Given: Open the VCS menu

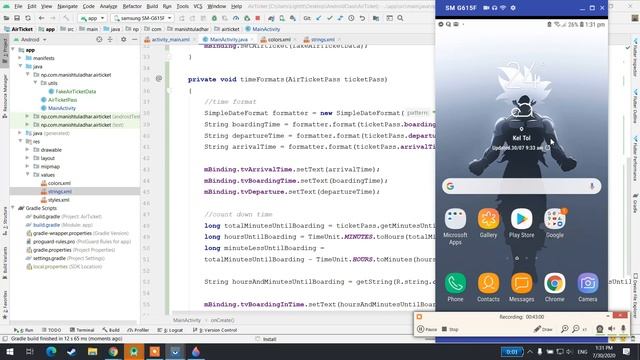Looking at the screenshot, I should 198,6.
